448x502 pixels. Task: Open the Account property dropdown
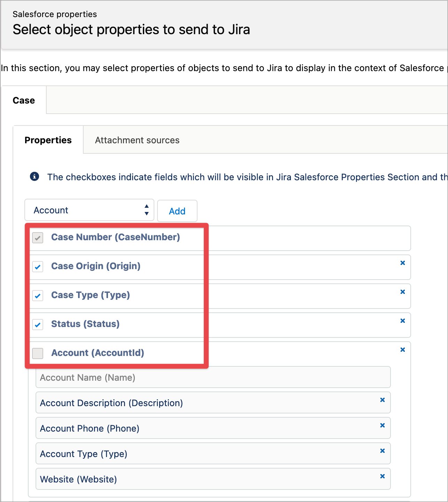89,210
